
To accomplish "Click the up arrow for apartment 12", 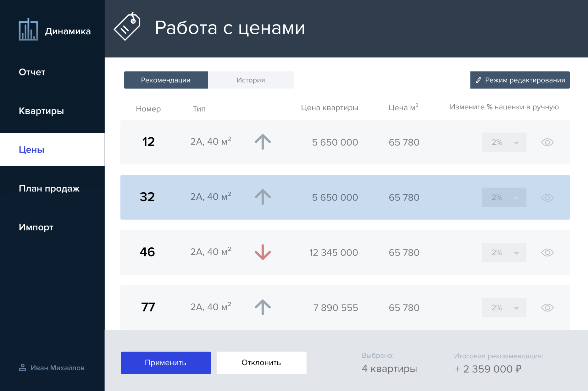I will coord(263,142).
